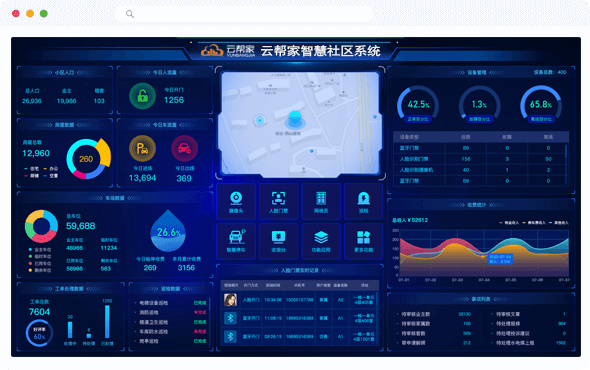Open the 人脸门禁 face access tile

tap(278, 202)
